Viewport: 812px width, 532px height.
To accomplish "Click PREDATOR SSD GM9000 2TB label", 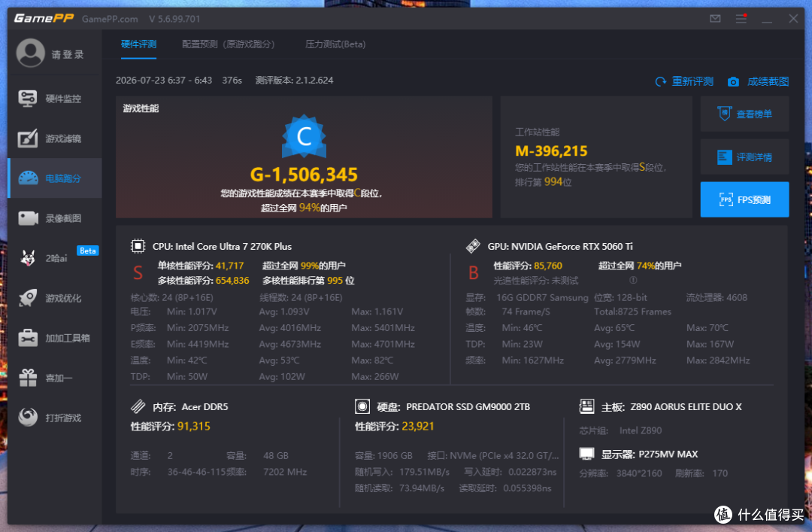I will pyautogui.click(x=468, y=406).
